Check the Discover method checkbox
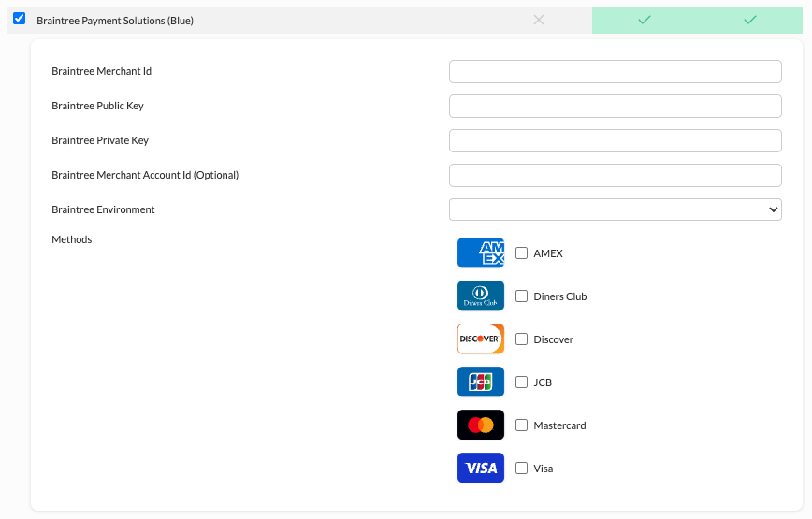This screenshot has width=812, height=519. (521, 339)
